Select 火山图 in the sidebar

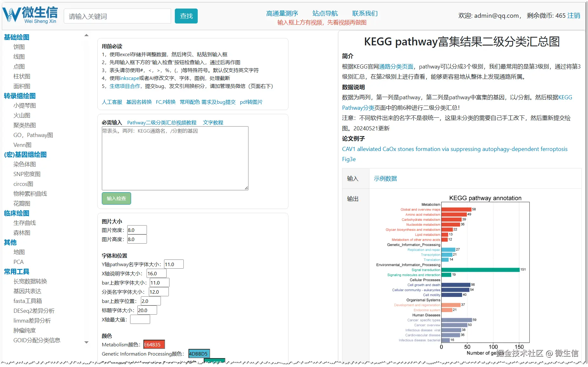pos(22,115)
